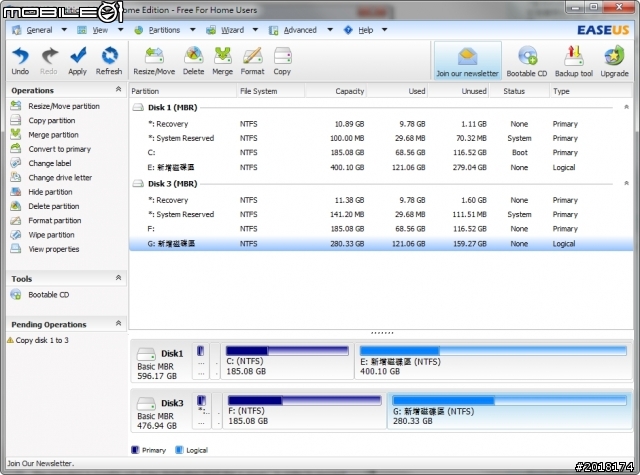Click the Format toolbar icon
Viewport: 640px width, 475px height.
coord(252,60)
